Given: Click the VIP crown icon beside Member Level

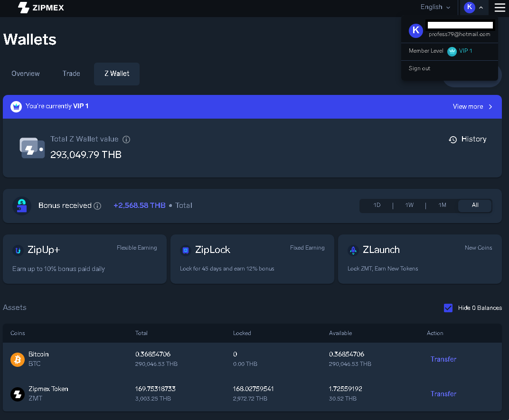Looking at the screenshot, I should tap(452, 51).
